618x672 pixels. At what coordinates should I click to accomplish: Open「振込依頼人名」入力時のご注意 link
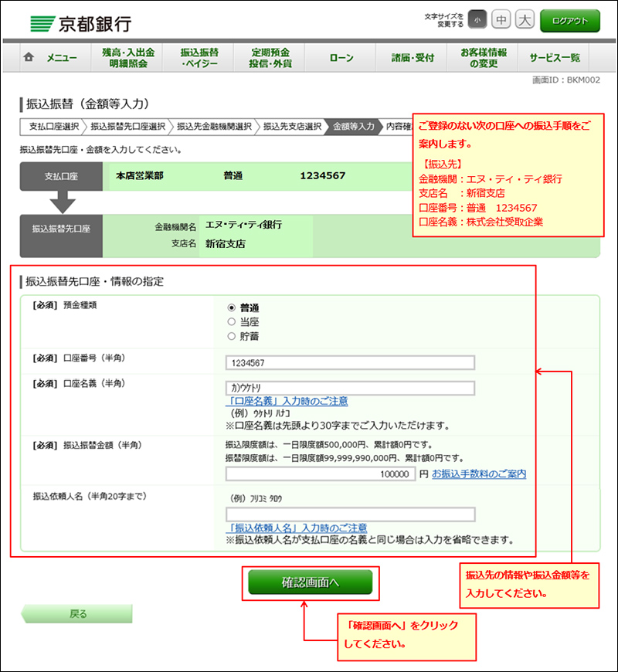tap(297, 528)
